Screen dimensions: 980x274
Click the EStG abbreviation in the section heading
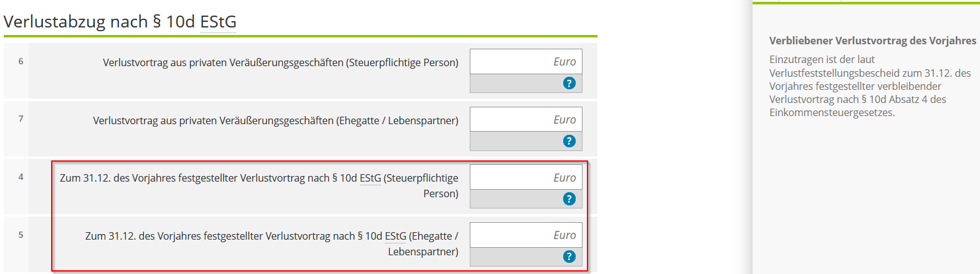pyautogui.click(x=218, y=22)
